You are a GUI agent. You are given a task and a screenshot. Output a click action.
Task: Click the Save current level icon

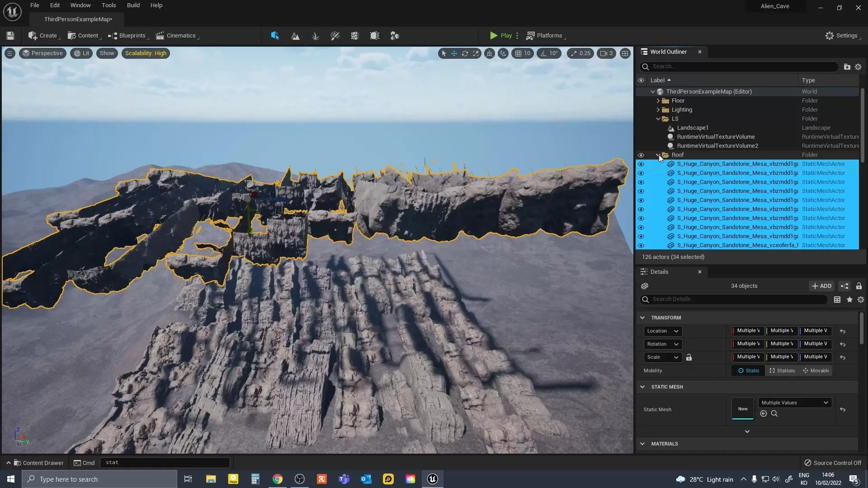pos(10,36)
